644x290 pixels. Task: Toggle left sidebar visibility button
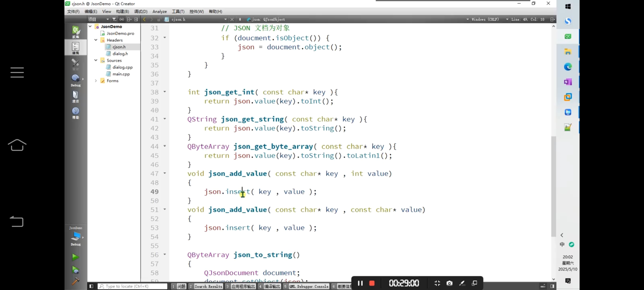(91, 286)
